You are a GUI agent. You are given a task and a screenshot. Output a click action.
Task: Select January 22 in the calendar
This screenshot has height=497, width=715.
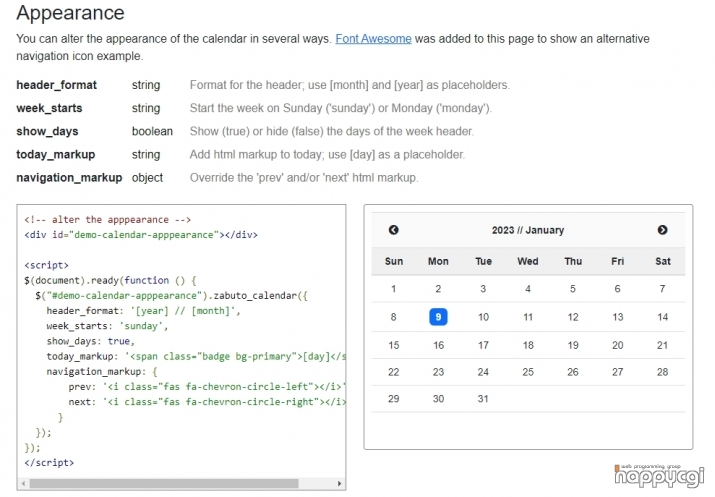point(394,372)
